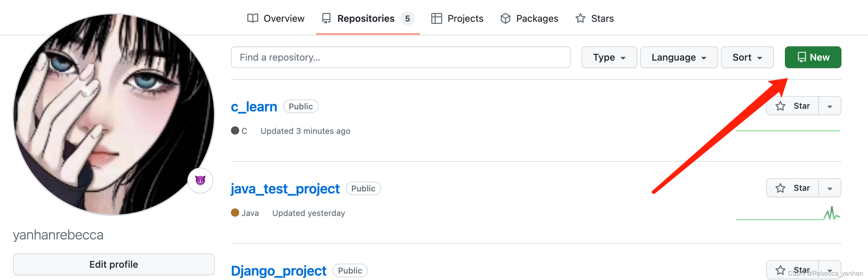Click the repo icon inside the New button
Viewport: 868px width, 280px height.
click(802, 57)
